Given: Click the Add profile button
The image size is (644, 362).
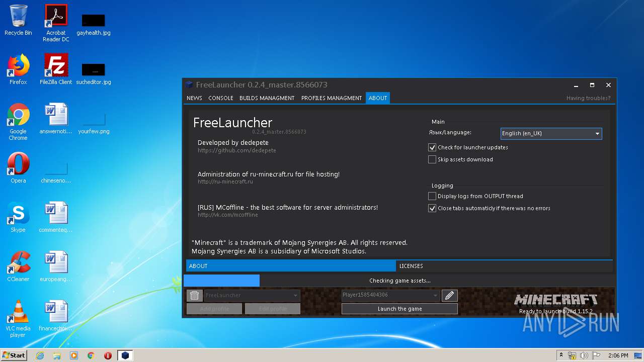Looking at the screenshot, I should coord(214,309).
